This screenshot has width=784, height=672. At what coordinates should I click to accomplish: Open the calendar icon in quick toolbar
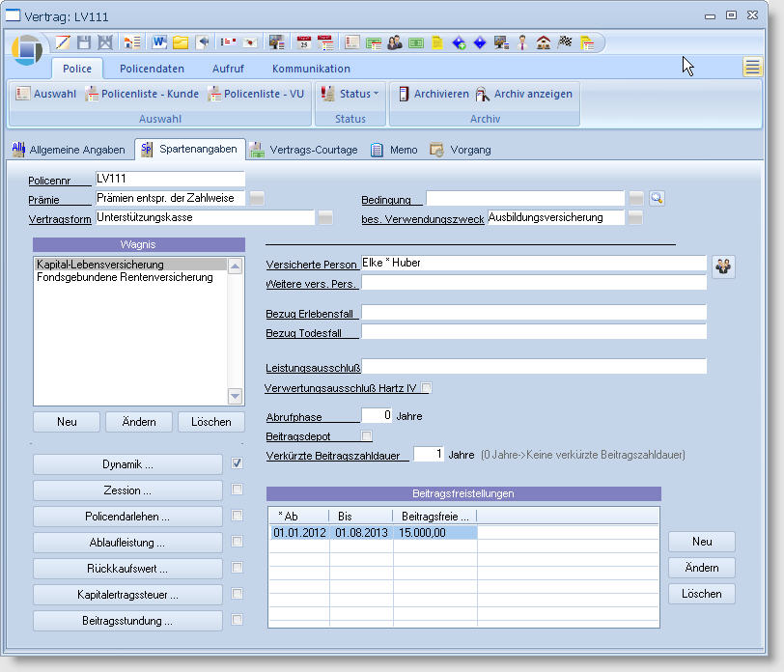[x=303, y=42]
